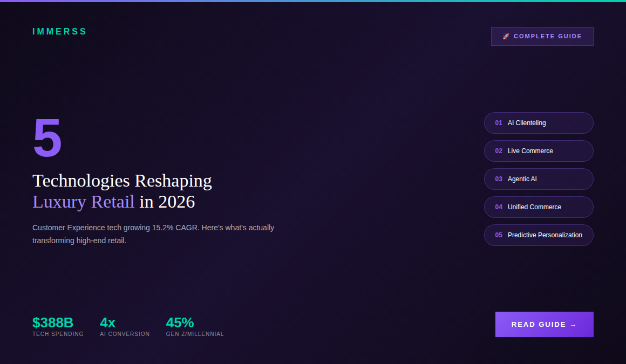The height and width of the screenshot is (364, 626).
Task: Click the large purple numeral 5
Action: tap(47, 139)
